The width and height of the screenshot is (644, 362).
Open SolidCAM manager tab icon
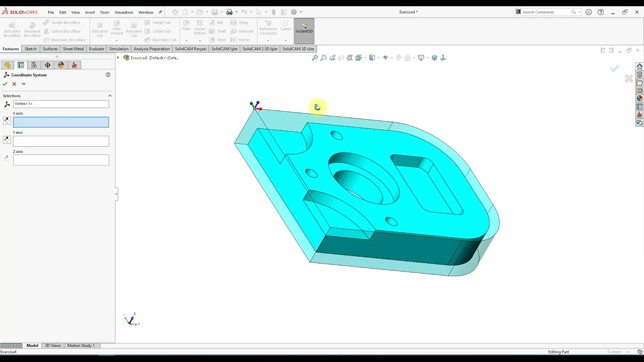[x=74, y=65]
